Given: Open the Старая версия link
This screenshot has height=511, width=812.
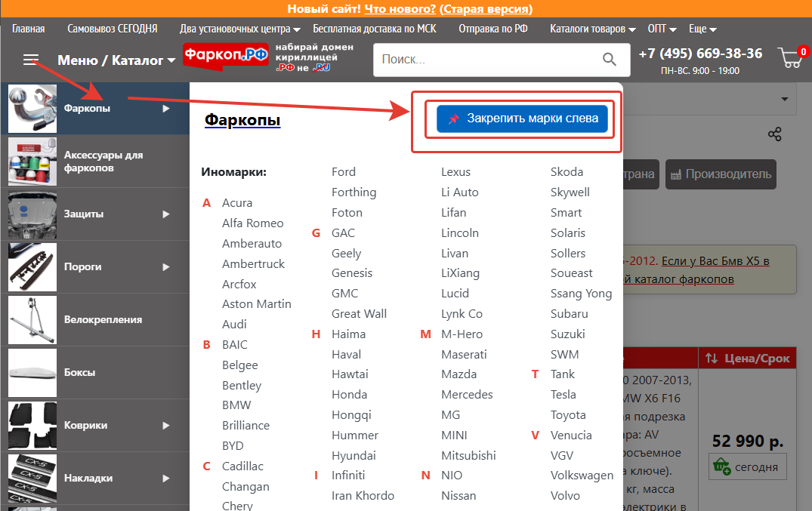Looking at the screenshot, I should tap(486, 9).
